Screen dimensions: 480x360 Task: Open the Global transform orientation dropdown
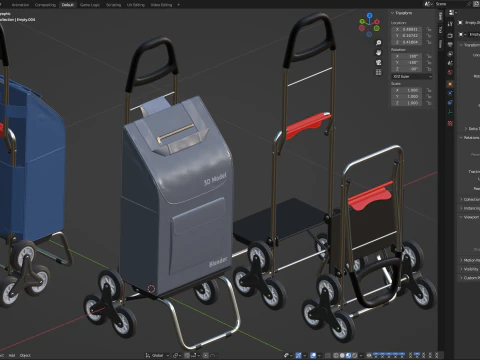point(157,355)
